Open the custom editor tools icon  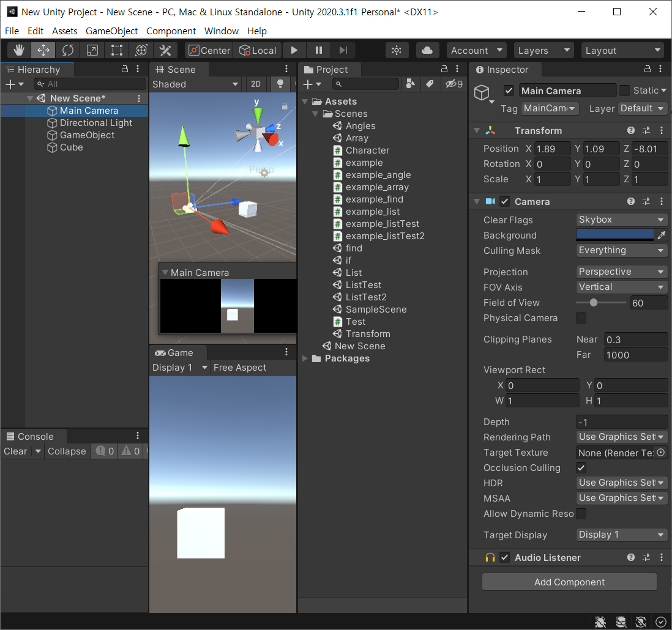click(x=165, y=51)
